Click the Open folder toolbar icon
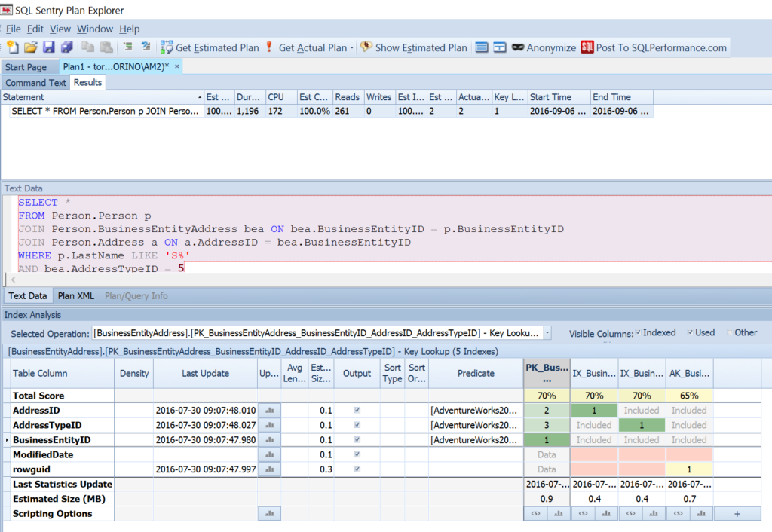The image size is (772, 532). tap(30, 47)
